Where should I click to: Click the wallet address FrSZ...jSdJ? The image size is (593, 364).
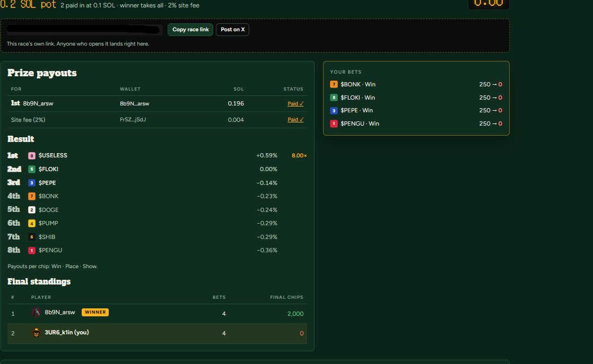coord(133,120)
